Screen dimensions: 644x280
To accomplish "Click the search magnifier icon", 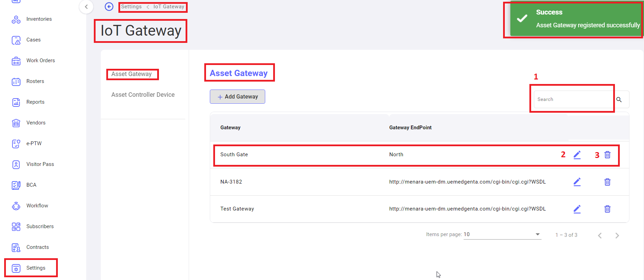I will 619,100.
